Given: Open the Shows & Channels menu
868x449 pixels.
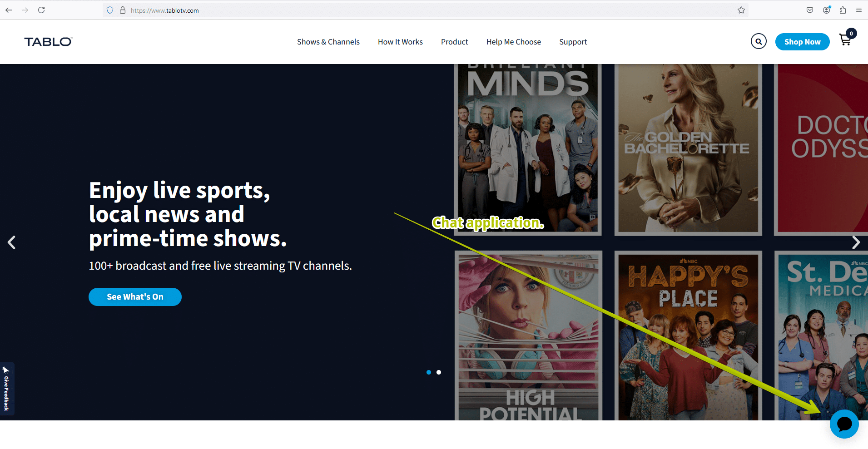Looking at the screenshot, I should [x=328, y=41].
